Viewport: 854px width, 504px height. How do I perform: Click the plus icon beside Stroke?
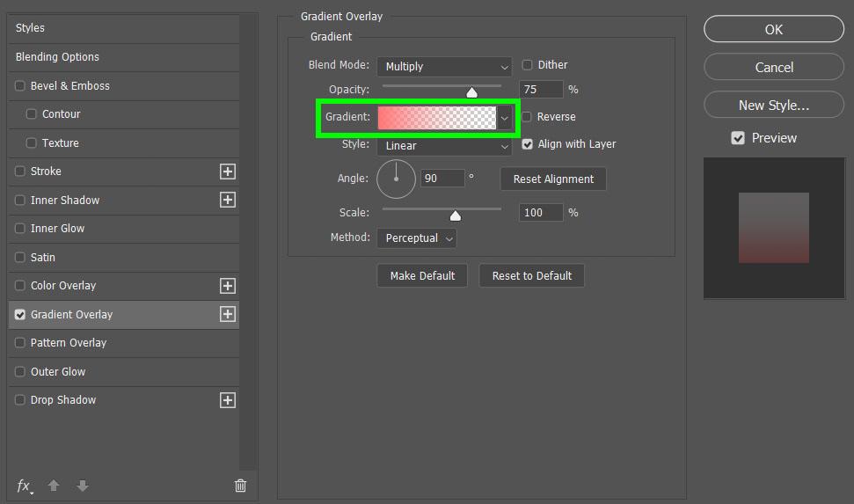[x=228, y=172]
